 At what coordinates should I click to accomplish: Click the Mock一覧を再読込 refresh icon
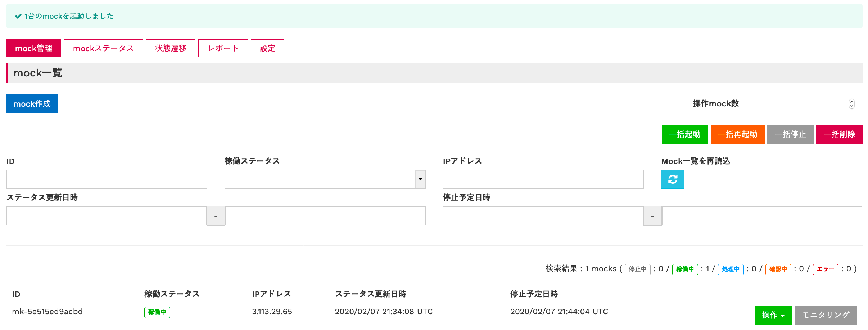tap(673, 179)
